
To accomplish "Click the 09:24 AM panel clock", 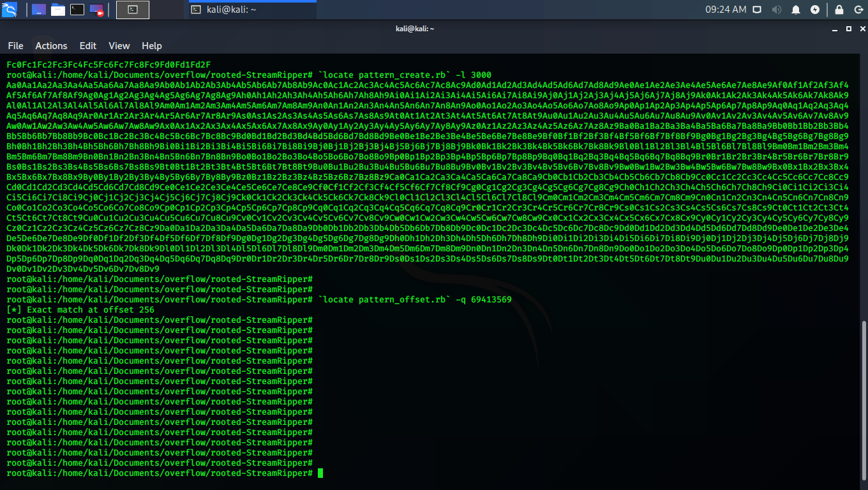I will (x=726, y=10).
